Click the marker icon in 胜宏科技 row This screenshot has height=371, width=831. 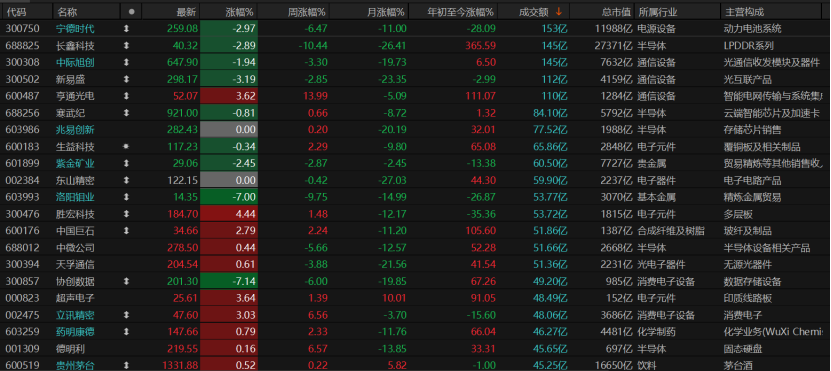click(126, 214)
